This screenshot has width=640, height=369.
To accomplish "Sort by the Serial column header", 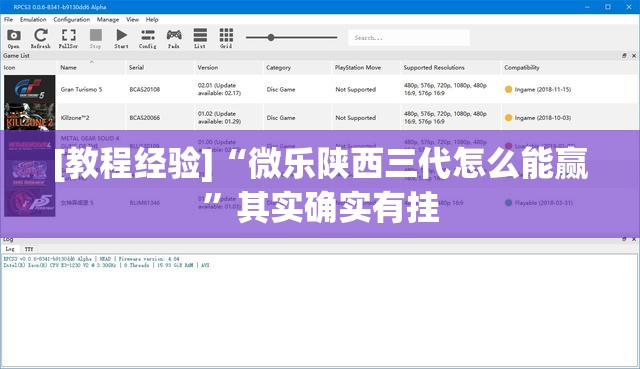I will [x=136, y=67].
